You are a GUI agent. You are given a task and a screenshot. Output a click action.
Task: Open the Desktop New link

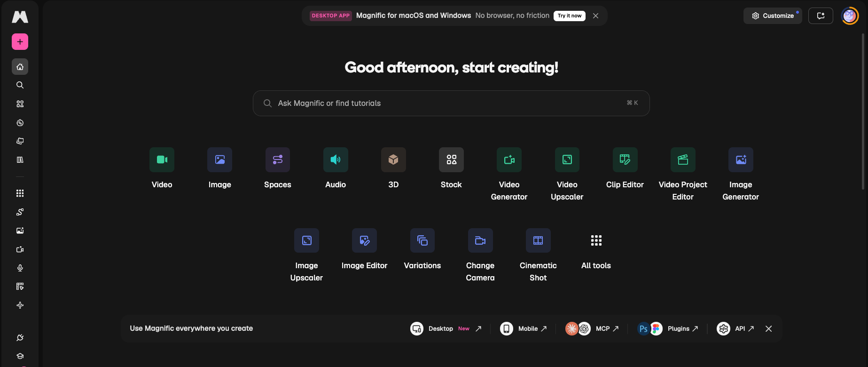click(x=446, y=329)
